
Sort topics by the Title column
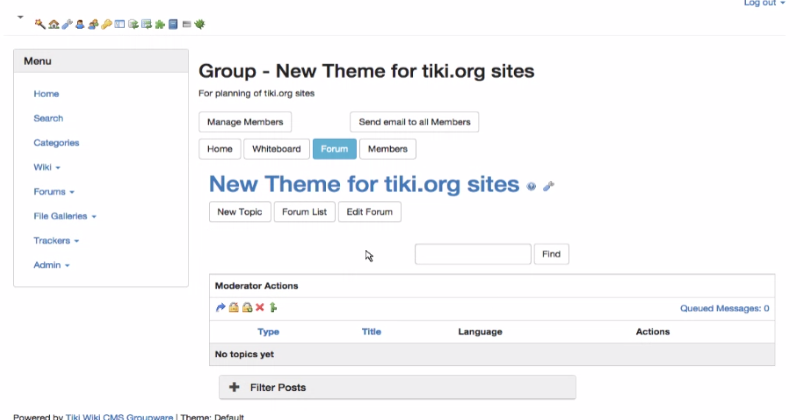click(x=371, y=332)
